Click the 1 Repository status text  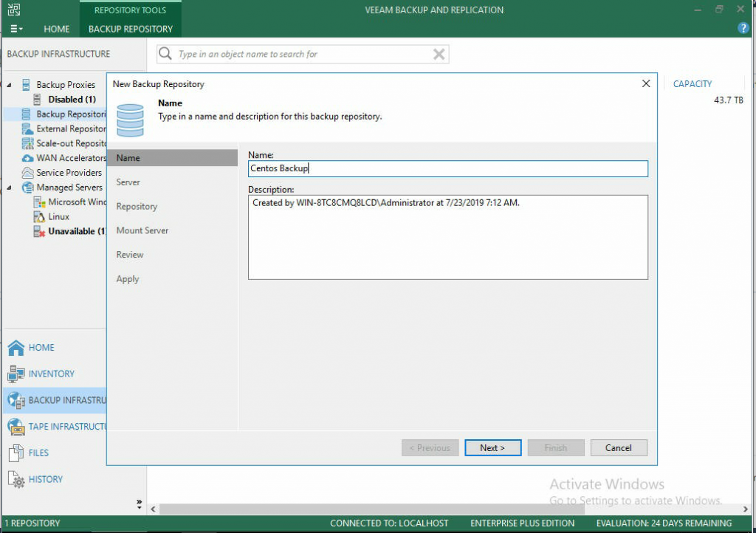[x=32, y=523]
